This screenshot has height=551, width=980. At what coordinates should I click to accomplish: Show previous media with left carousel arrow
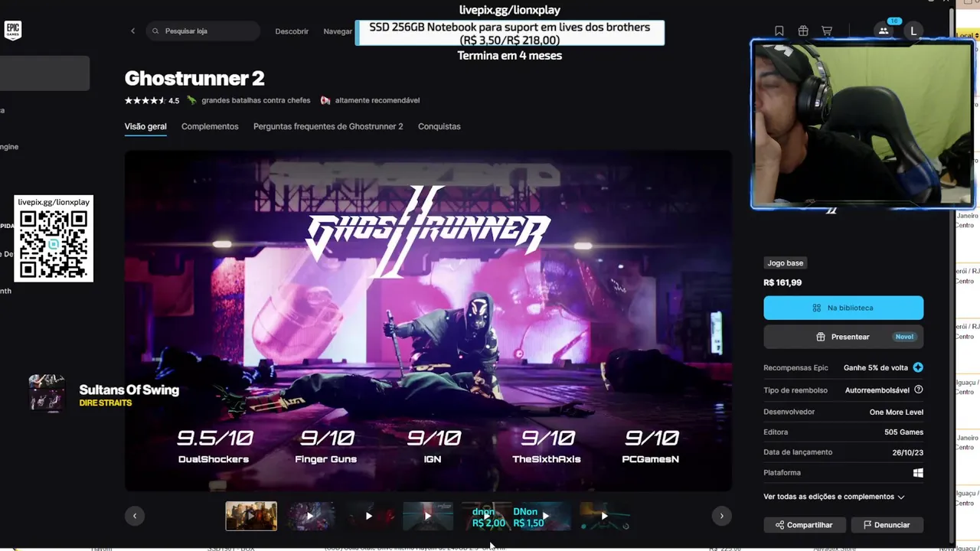[x=134, y=516]
